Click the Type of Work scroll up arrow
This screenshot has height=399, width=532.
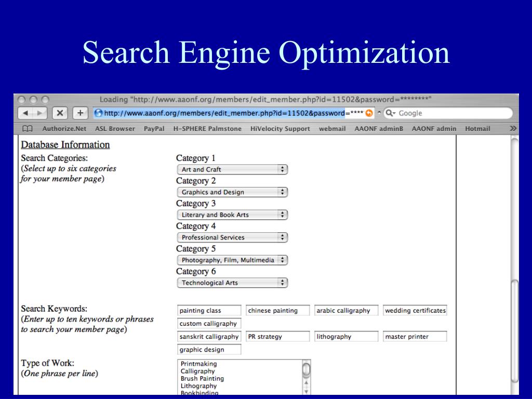(x=306, y=383)
